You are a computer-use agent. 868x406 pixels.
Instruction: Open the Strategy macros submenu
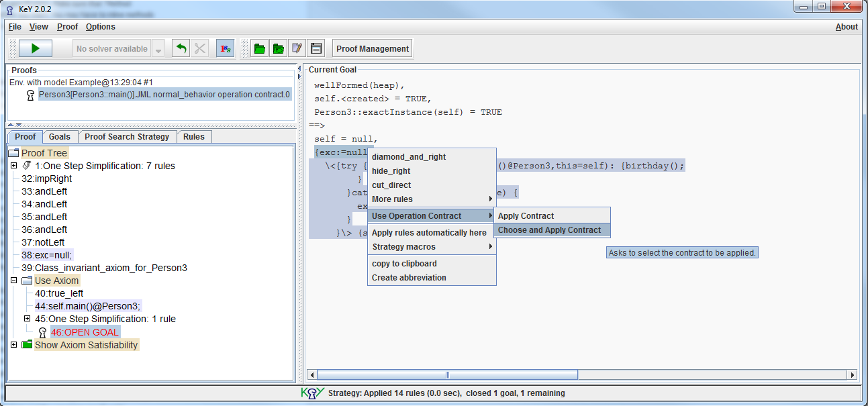[x=432, y=247]
